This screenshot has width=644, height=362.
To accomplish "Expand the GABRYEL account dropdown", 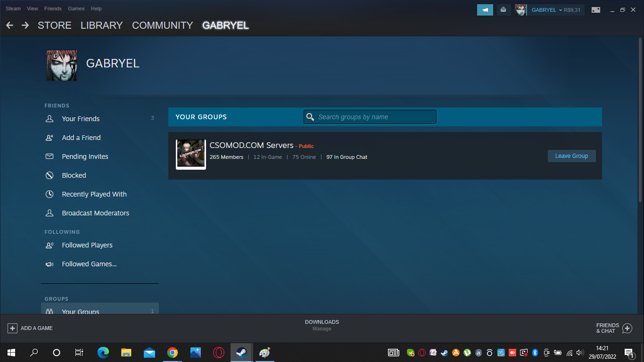I will coord(546,10).
